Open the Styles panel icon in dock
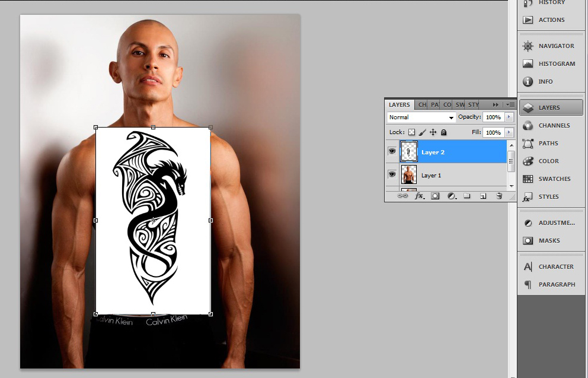588x378 pixels. [528, 196]
